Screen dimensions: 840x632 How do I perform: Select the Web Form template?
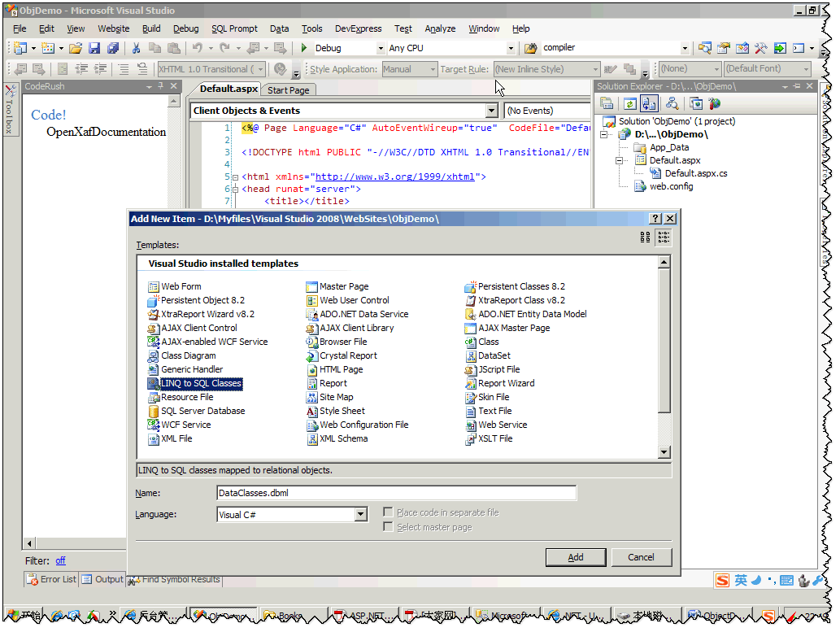pyautogui.click(x=175, y=287)
